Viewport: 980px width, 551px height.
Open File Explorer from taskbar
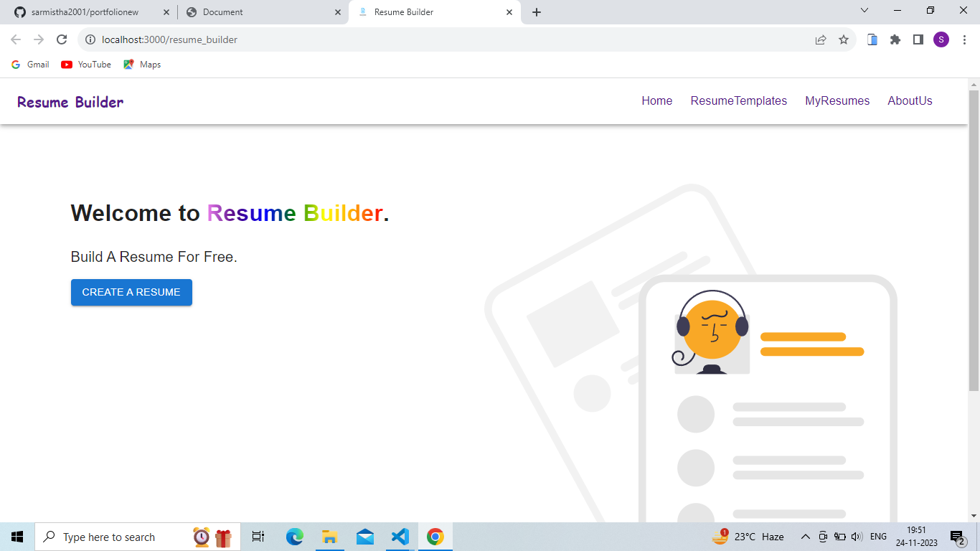click(x=329, y=537)
